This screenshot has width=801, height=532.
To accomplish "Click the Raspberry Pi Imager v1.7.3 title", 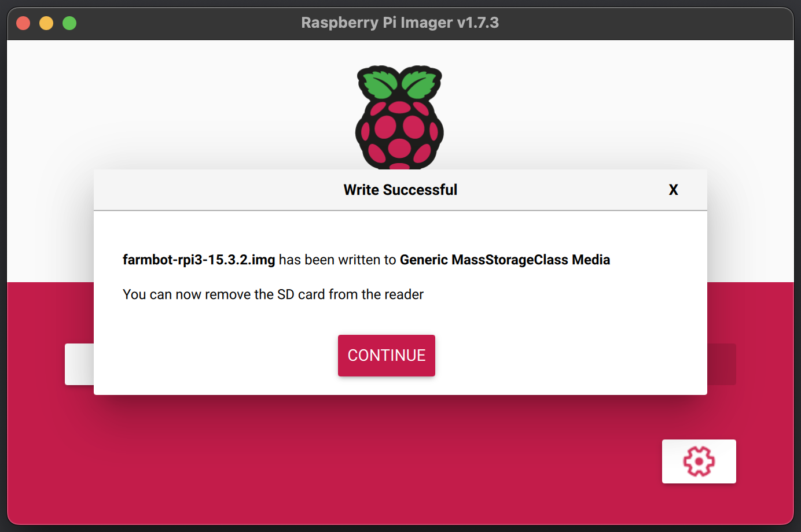I will 400,23.
